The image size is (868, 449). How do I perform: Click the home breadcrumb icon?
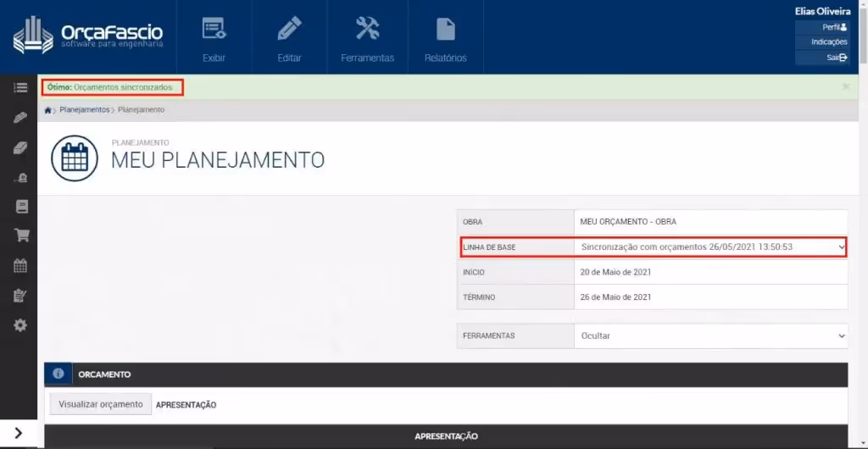point(48,110)
